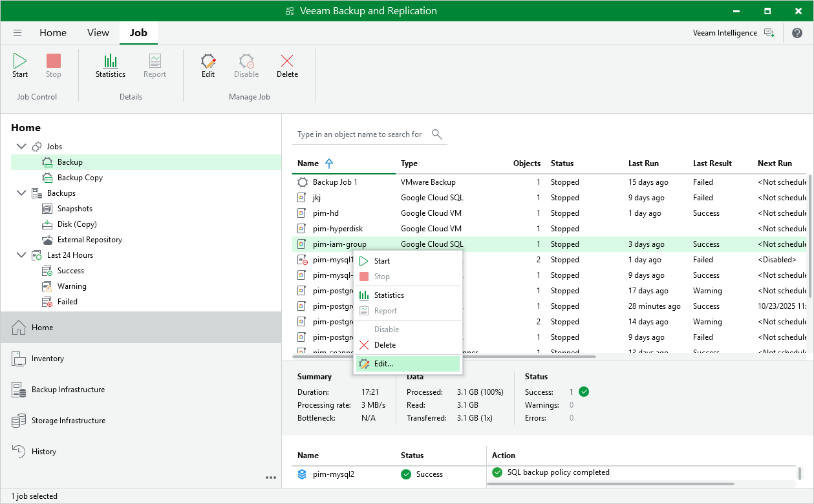The width and height of the screenshot is (814, 504).
Task: Click the History navigation icon
Action: 19,452
